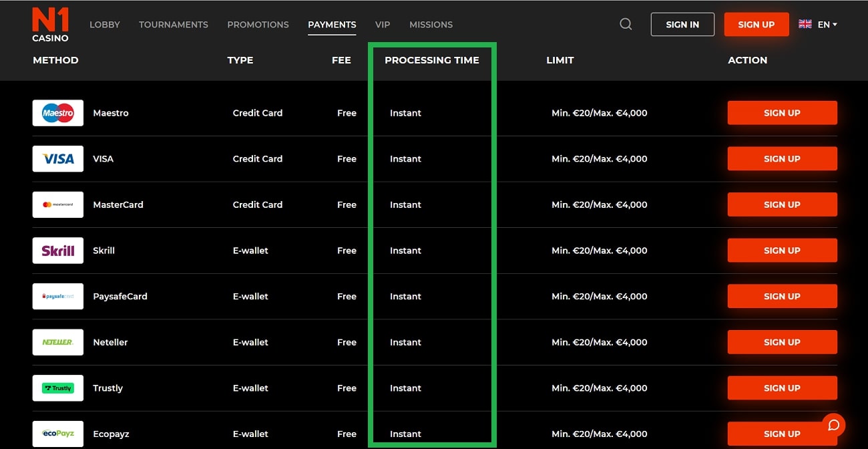The width and height of the screenshot is (868, 449).
Task: Click Sign Up in the Neteller row
Action: coord(782,342)
